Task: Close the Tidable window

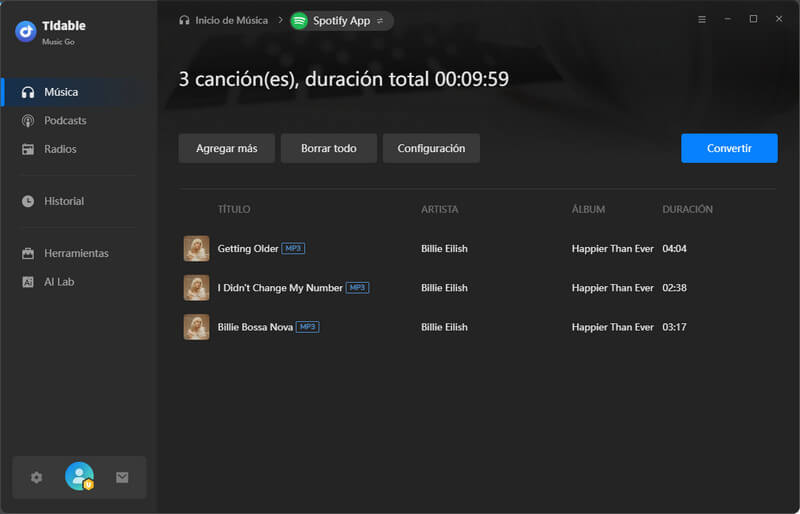Action: coord(779,19)
